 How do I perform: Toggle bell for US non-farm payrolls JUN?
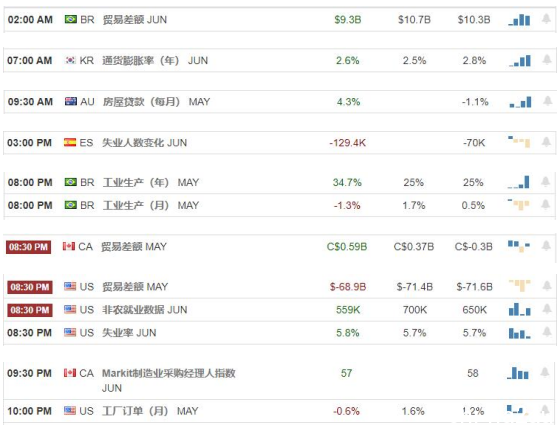pyautogui.click(x=547, y=309)
